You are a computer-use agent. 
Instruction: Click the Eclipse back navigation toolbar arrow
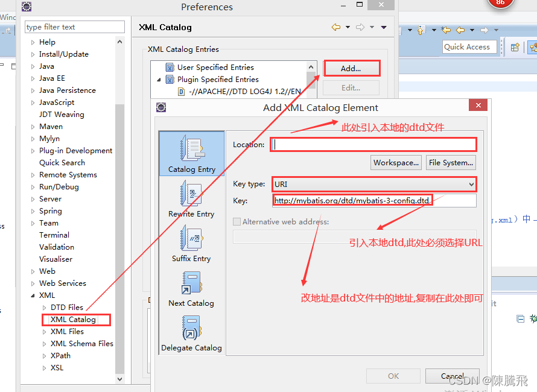click(460, 30)
